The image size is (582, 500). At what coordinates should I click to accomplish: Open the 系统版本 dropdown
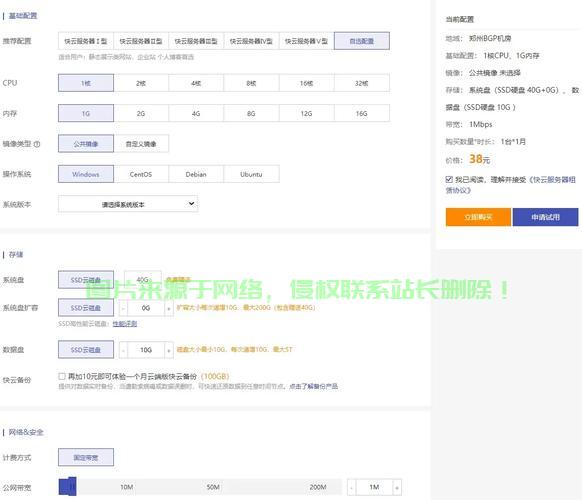pyautogui.click(x=128, y=204)
